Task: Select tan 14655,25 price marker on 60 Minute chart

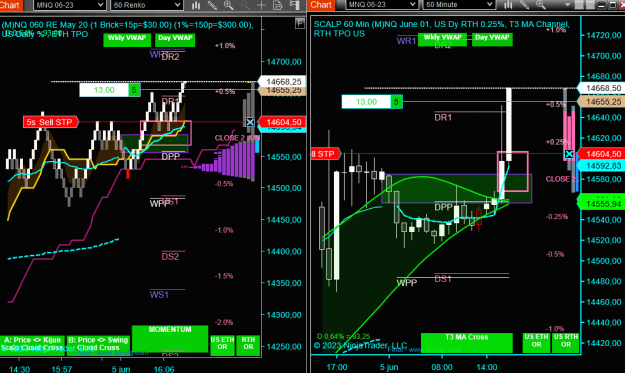Action: [601, 102]
